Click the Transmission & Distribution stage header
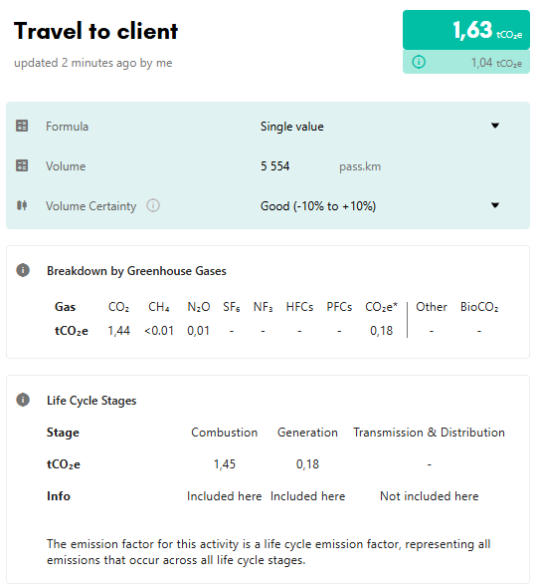 pos(429,432)
